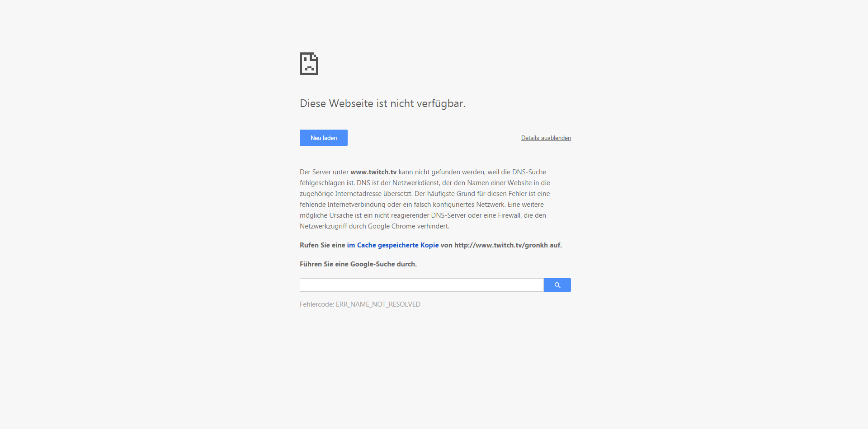
Task: Click the word Internetadresse in paragraph
Action: 358,194
